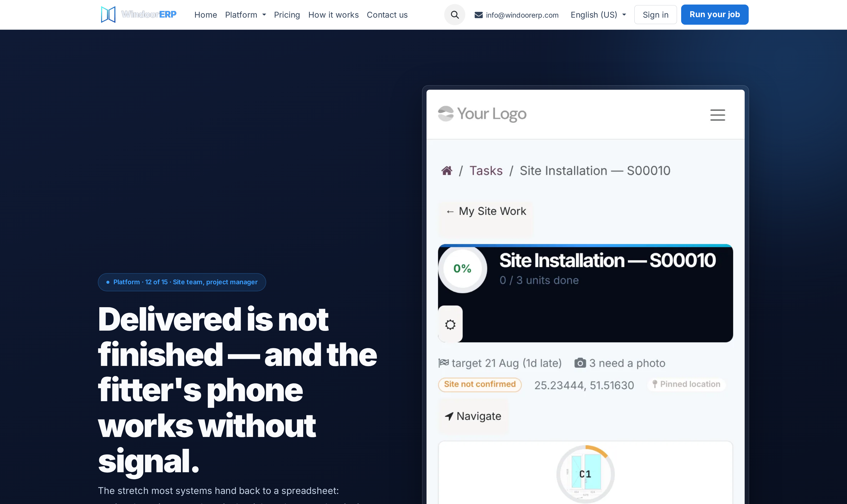The height and width of the screenshot is (504, 847).
Task: Click the home breadcrumb icon
Action: click(447, 171)
